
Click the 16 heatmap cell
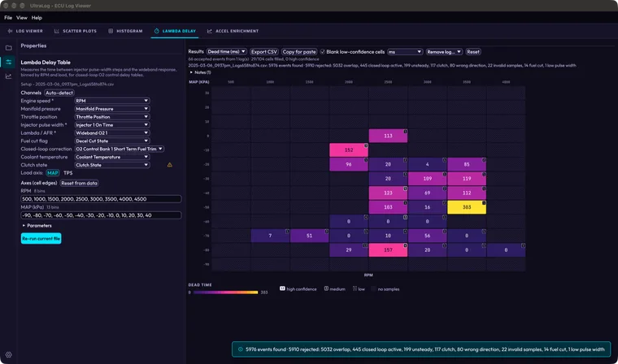point(428,207)
